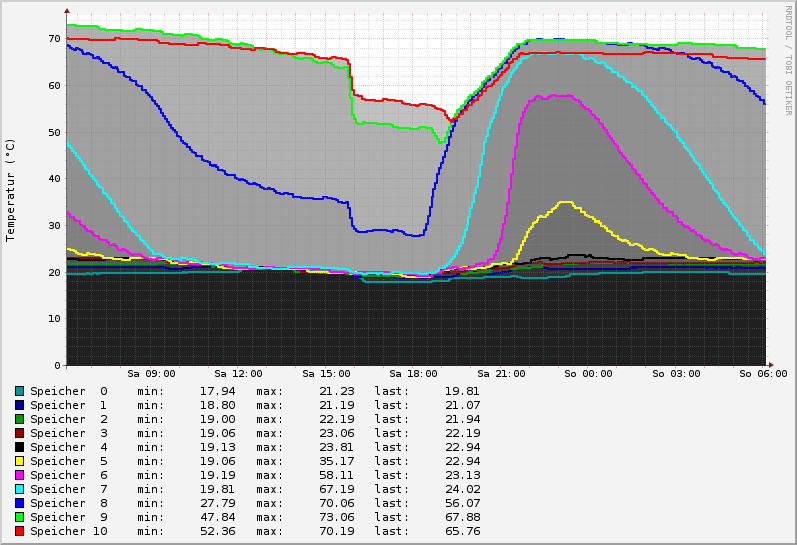Select the green Speicher 2 legend swatch
Screen dimensions: 797x545
(x=19, y=419)
